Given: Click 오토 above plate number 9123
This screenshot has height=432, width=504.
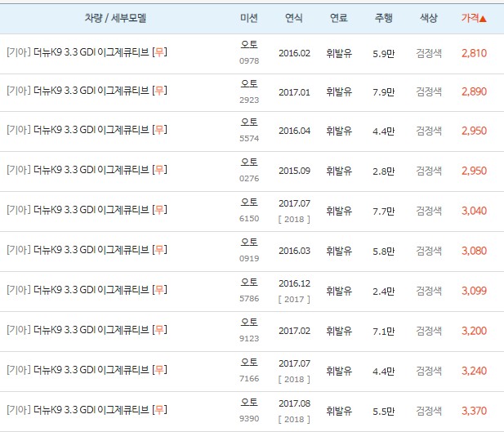Looking at the screenshot, I should pos(249,322).
